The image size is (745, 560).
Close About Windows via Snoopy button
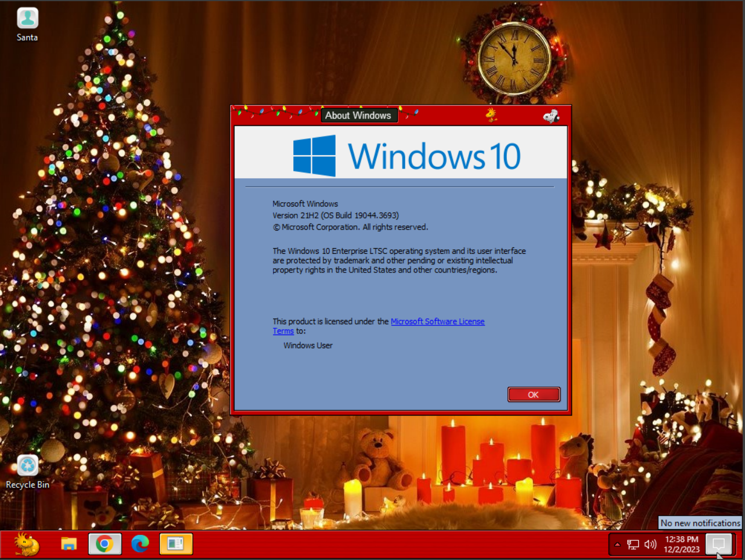point(551,116)
